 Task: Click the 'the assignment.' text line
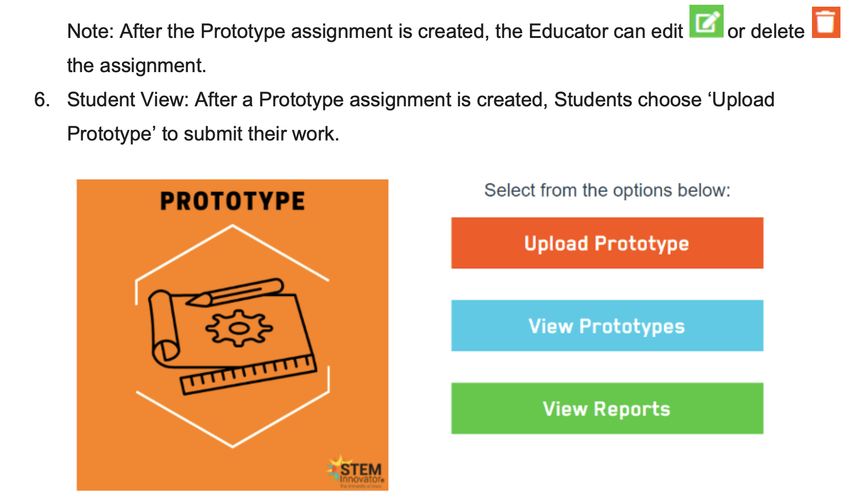pyautogui.click(x=137, y=65)
